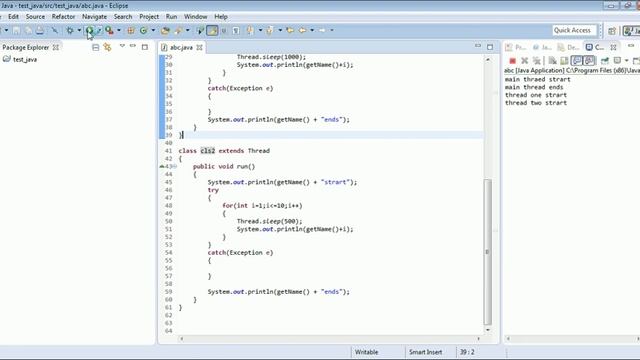
Task: Toggle Mark Occurrences highlighted toolbar button
Action: click(212, 30)
